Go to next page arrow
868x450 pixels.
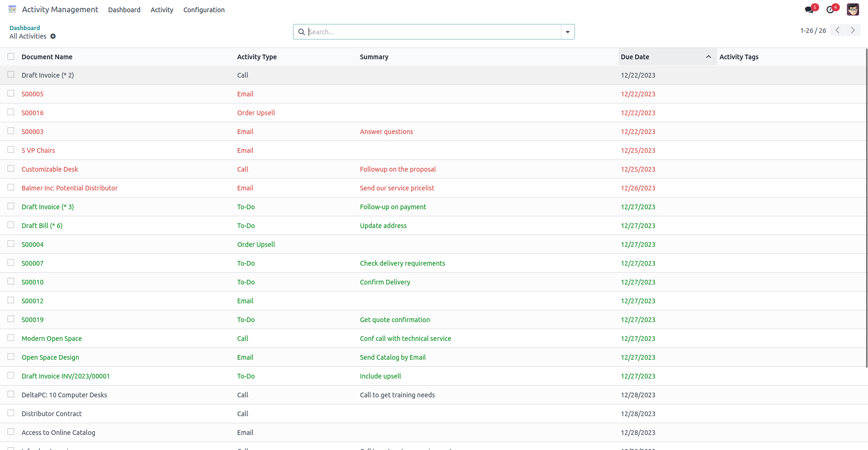(853, 30)
